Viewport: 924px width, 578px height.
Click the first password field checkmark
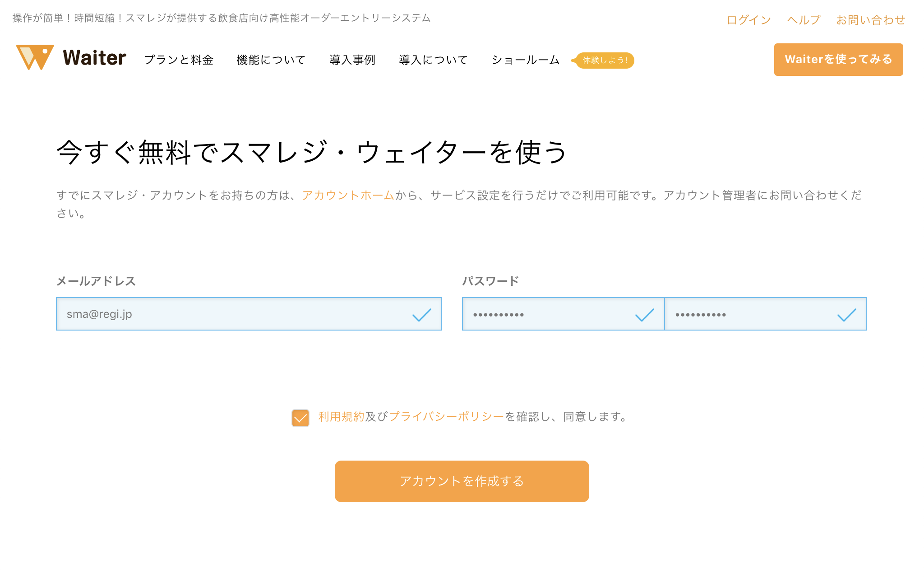pyautogui.click(x=644, y=315)
